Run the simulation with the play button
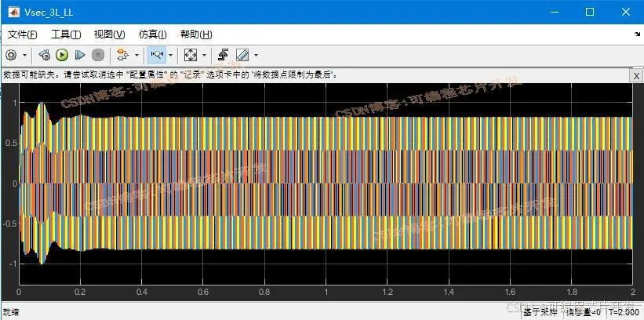The width and height of the screenshot is (644, 320). coord(62,55)
